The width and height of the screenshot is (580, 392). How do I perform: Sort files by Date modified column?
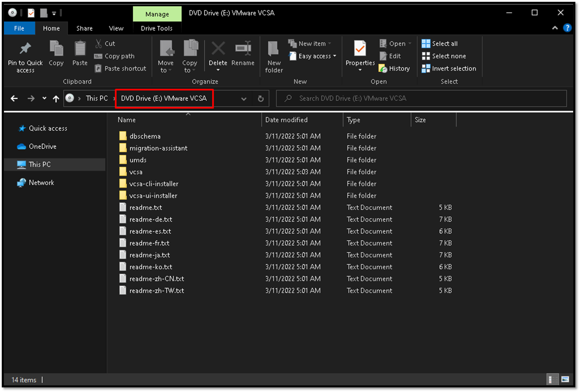coord(286,120)
